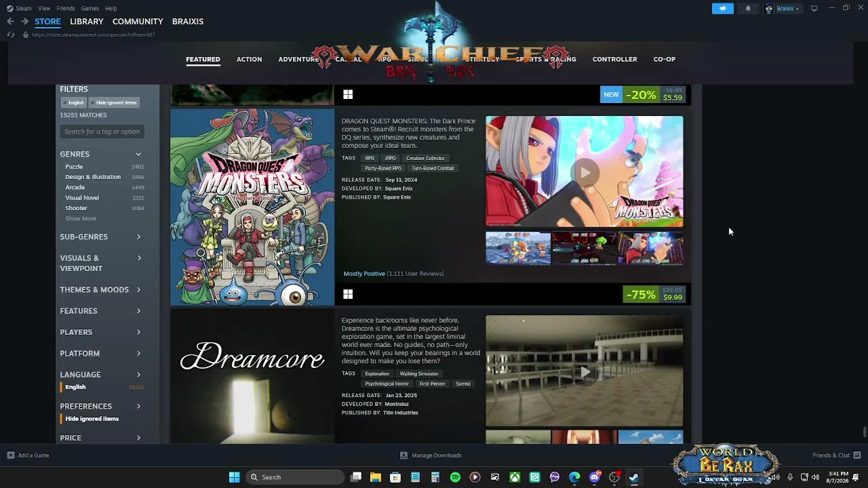Expand the Platform filter section
Image resolution: width=868 pixels, height=488 pixels.
click(101, 354)
